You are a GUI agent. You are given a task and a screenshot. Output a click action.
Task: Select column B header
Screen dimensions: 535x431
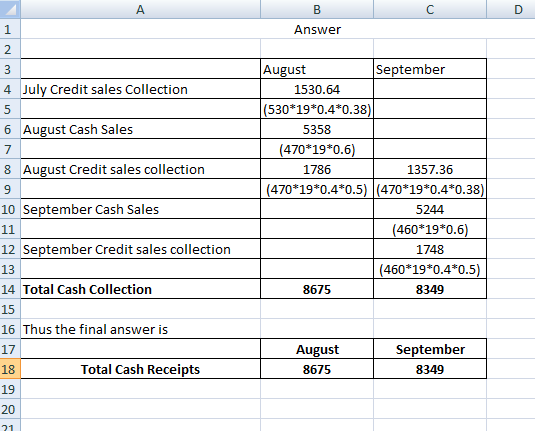coord(317,9)
